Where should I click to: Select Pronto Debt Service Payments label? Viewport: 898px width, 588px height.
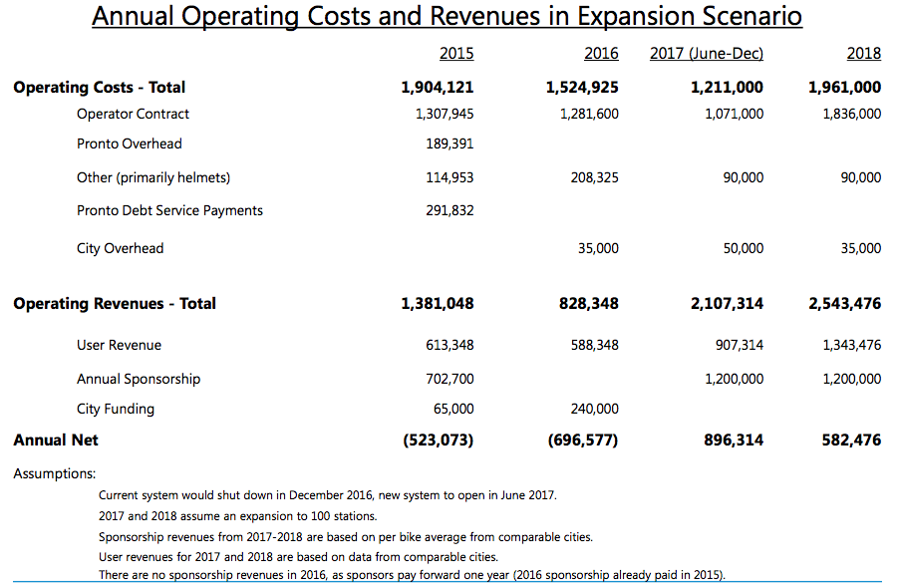pos(169,210)
